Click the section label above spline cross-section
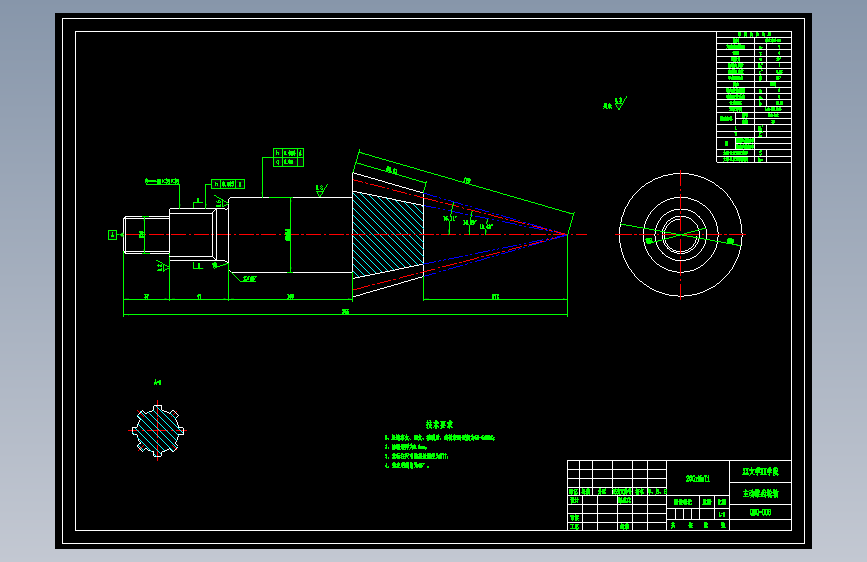This screenshot has width=867, height=562. 158,382
